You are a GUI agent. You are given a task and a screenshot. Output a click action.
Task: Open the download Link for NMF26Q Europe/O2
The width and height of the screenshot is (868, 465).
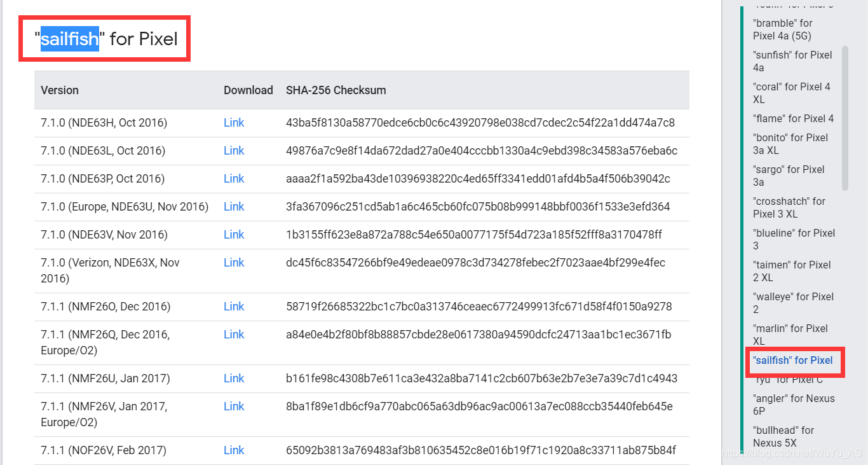coord(234,335)
